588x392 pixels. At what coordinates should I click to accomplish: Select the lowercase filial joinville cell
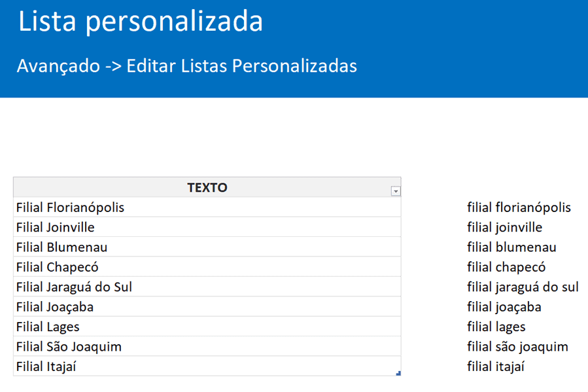coord(504,227)
